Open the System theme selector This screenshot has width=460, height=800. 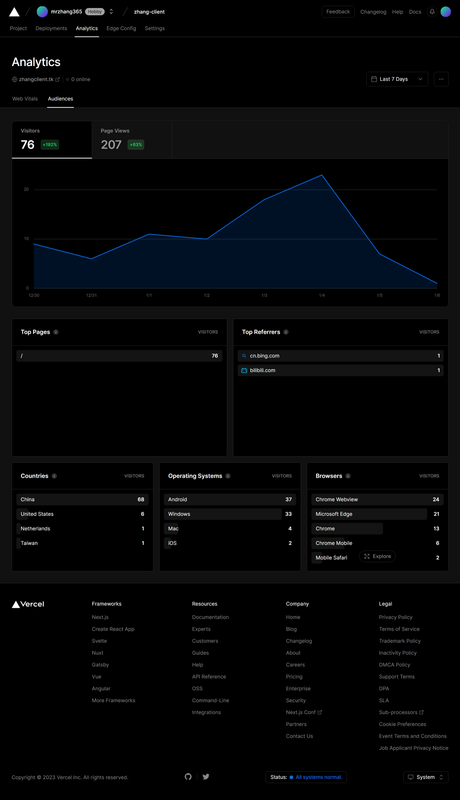pyautogui.click(x=426, y=777)
